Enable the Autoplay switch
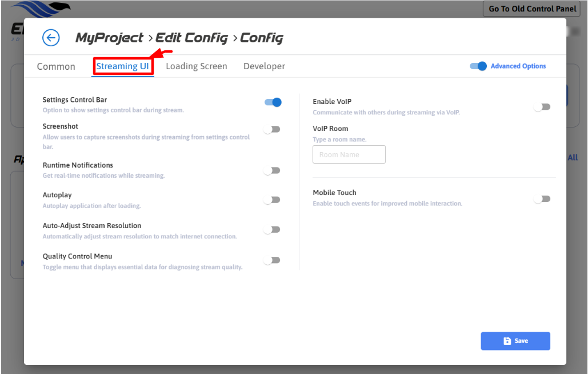The image size is (588, 374). (272, 200)
